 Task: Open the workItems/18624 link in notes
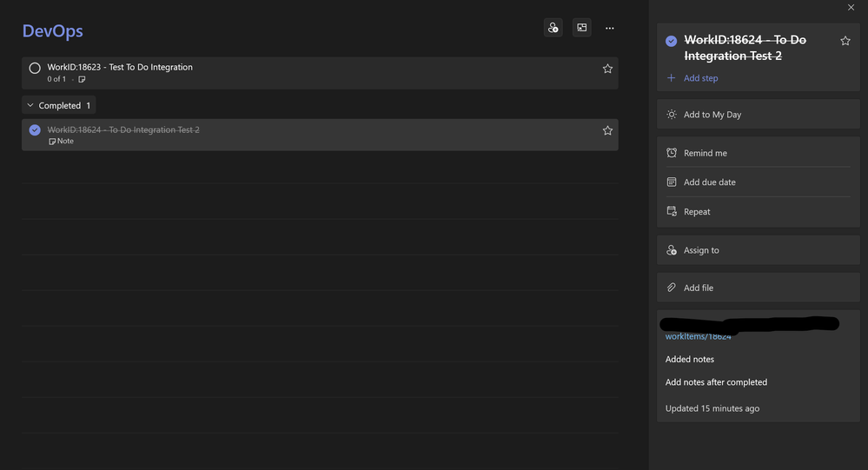coord(698,336)
